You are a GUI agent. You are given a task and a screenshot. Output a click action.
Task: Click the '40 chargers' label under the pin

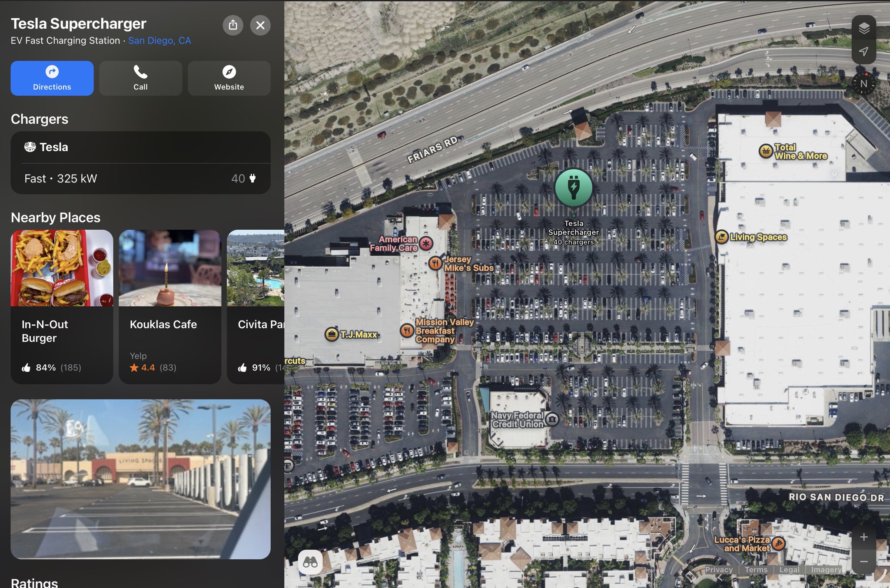pos(574,242)
